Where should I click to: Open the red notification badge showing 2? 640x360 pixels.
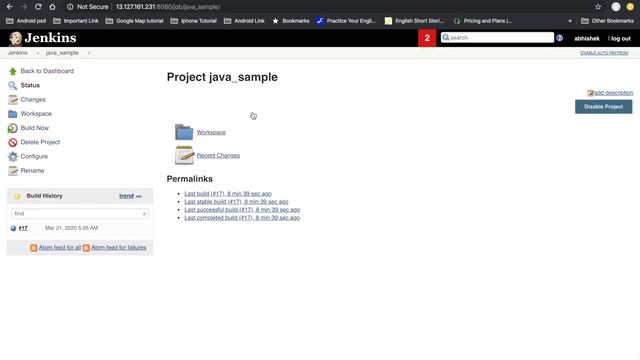(x=427, y=38)
